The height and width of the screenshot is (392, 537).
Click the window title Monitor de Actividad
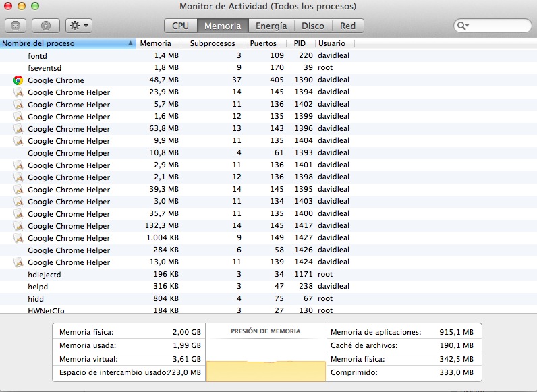(x=268, y=7)
